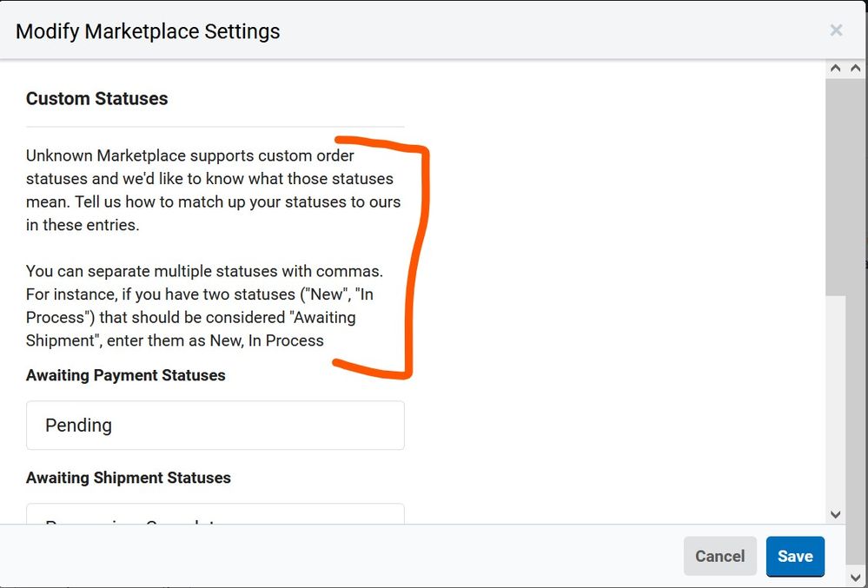Close the Modify Marketplace Settings dialog
Viewport: 868px width, 588px height.
(836, 30)
